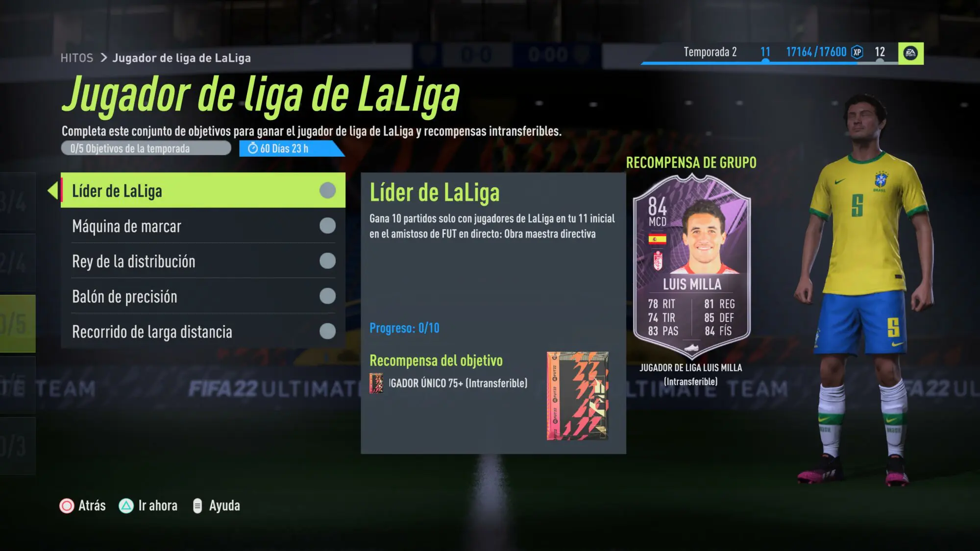Image resolution: width=980 pixels, height=551 pixels.
Task: Click the left arrow beside Líder de LaLiga
Action: pyautogui.click(x=52, y=190)
